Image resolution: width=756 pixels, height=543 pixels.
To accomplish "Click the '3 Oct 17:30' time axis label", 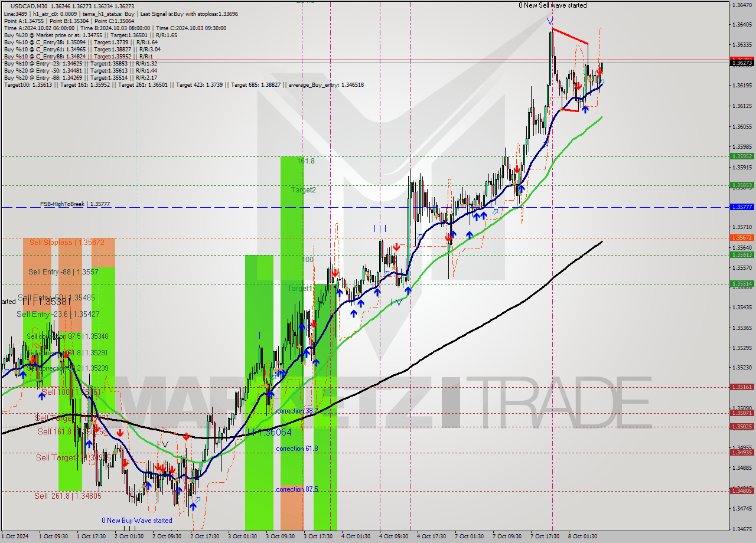I will (x=318, y=537).
